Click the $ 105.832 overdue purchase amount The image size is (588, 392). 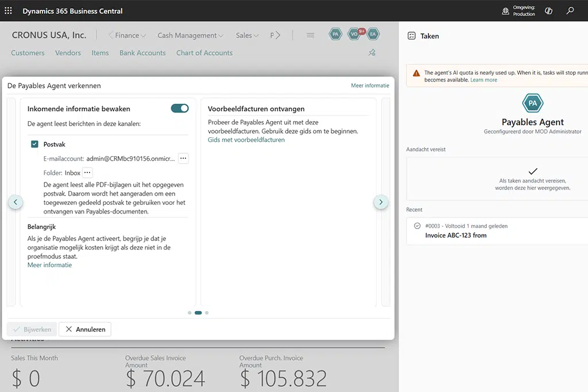coord(283,378)
